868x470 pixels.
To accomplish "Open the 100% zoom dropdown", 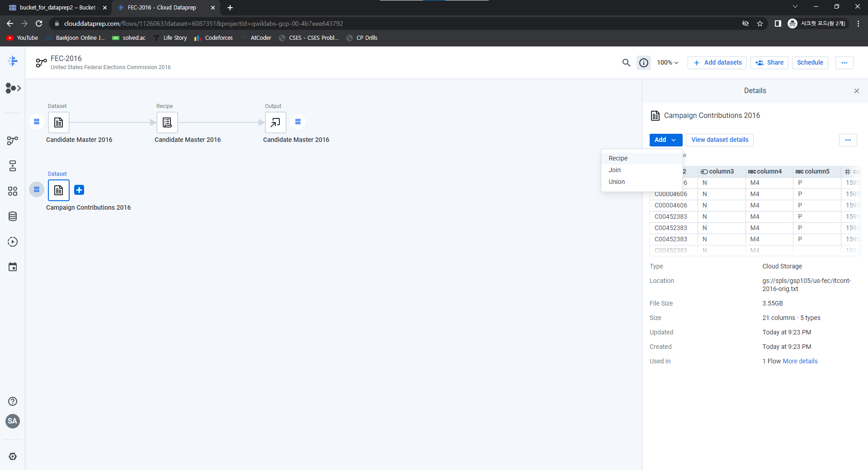I will click(667, 63).
